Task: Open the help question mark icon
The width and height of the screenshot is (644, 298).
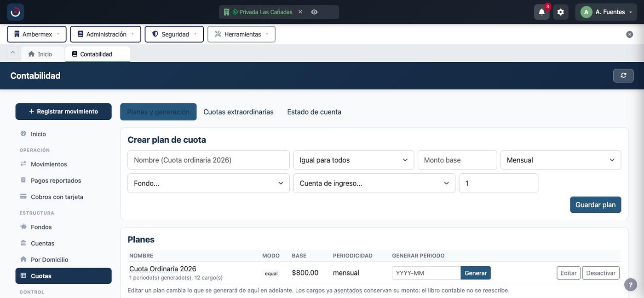Action: [x=631, y=285]
